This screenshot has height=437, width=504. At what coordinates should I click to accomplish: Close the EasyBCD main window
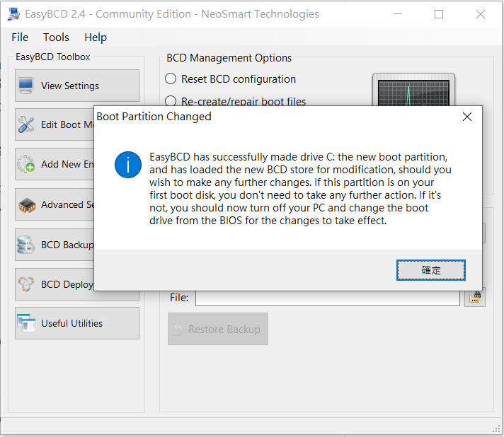(481, 14)
